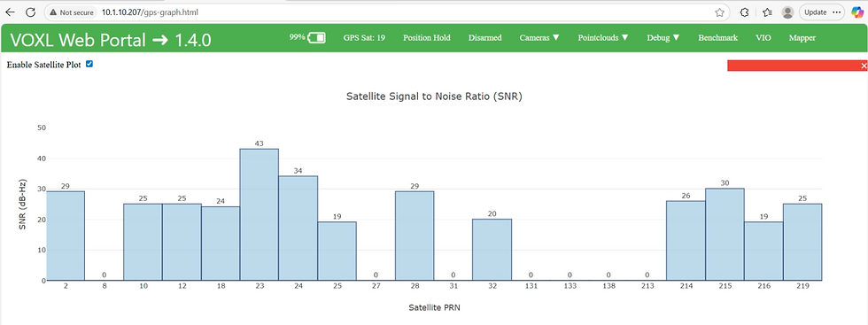Viewport: 868px width, 325px height.
Task: Click the y-axis tick label 50
Action: [41, 128]
